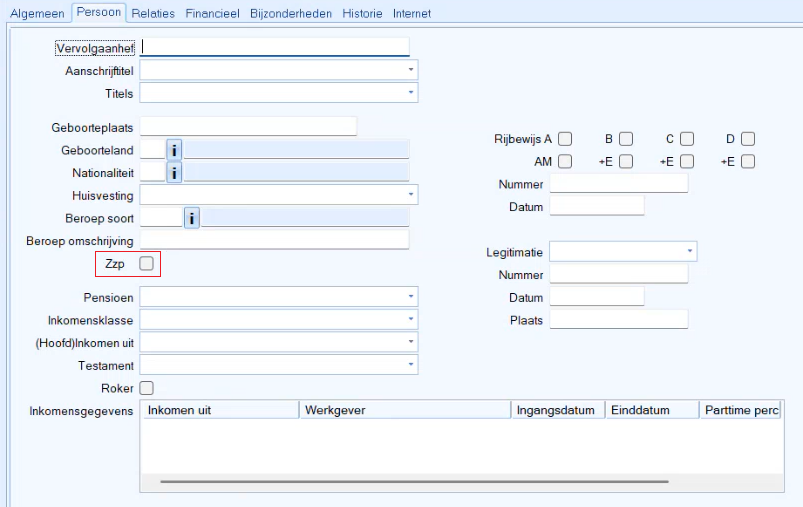Screen dimensions: 803x507
Task: Click the Ingangsdatum column header
Action: tap(559, 410)
